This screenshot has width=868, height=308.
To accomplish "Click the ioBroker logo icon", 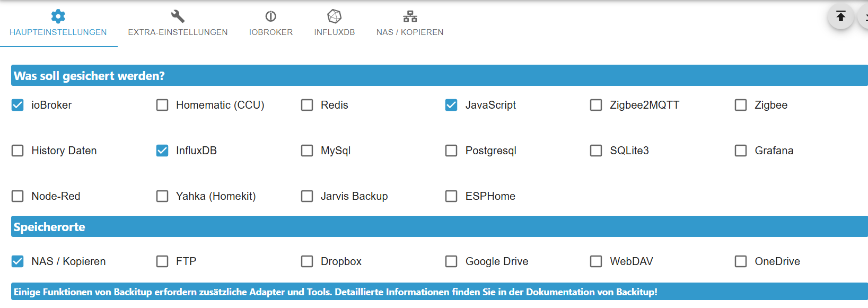I will tap(270, 16).
